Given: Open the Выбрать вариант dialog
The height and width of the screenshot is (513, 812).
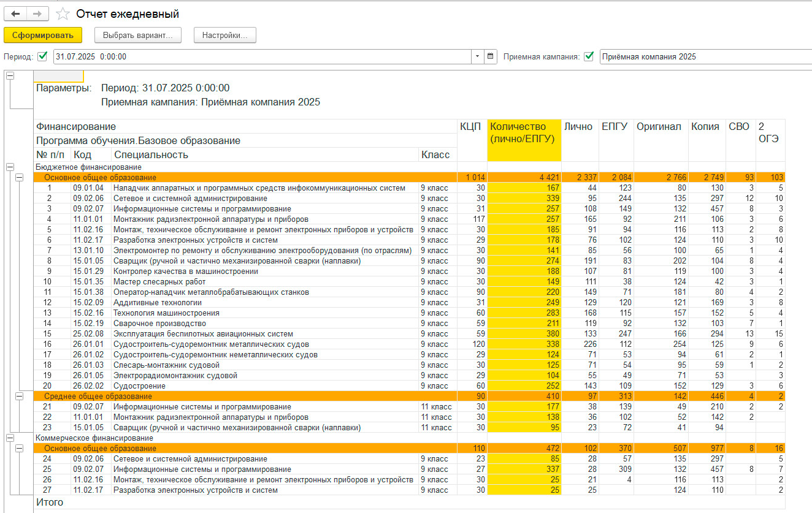Looking at the screenshot, I should [x=138, y=35].
